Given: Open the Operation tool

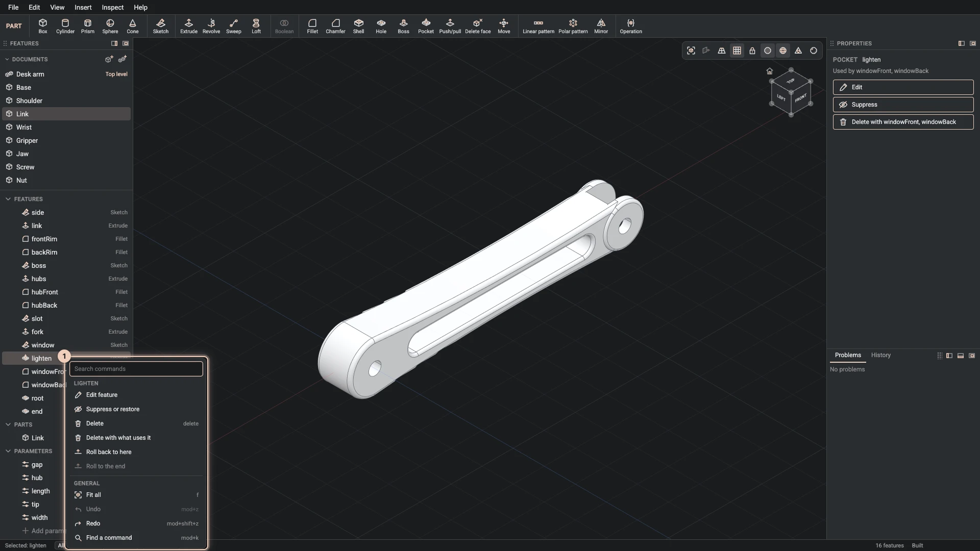Looking at the screenshot, I should tap(631, 26).
